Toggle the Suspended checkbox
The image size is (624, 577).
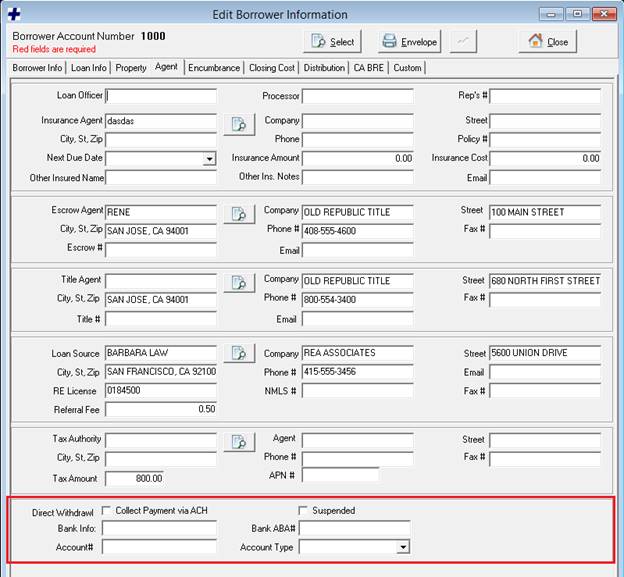coord(304,511)
